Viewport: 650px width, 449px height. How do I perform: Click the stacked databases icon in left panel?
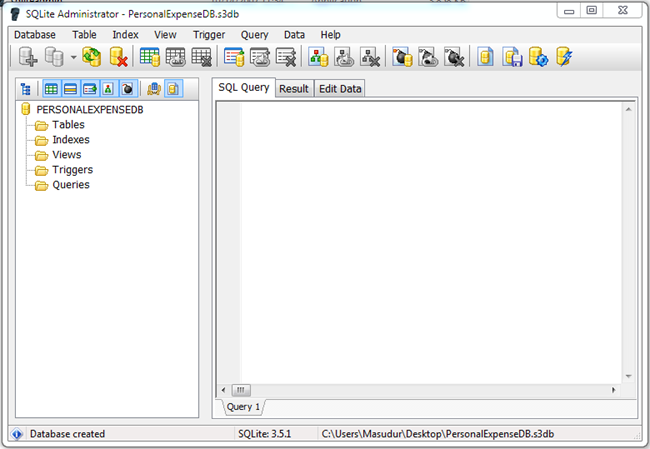pos(154,89)
